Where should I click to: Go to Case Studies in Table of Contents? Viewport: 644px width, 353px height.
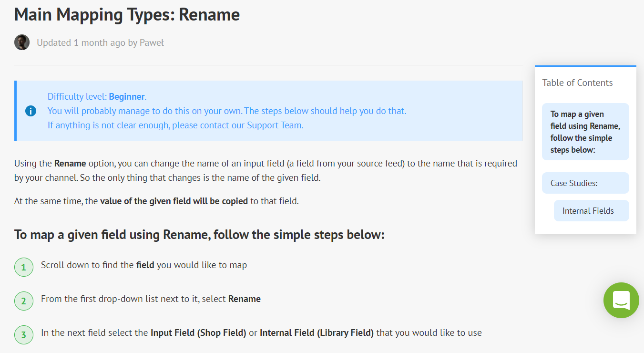[x=585, y=183]
